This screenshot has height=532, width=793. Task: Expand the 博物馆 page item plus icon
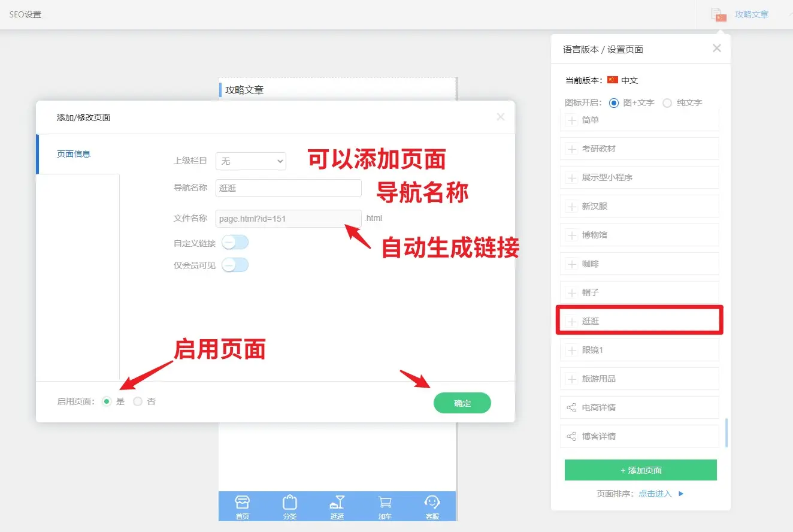(x=571, y=235)
